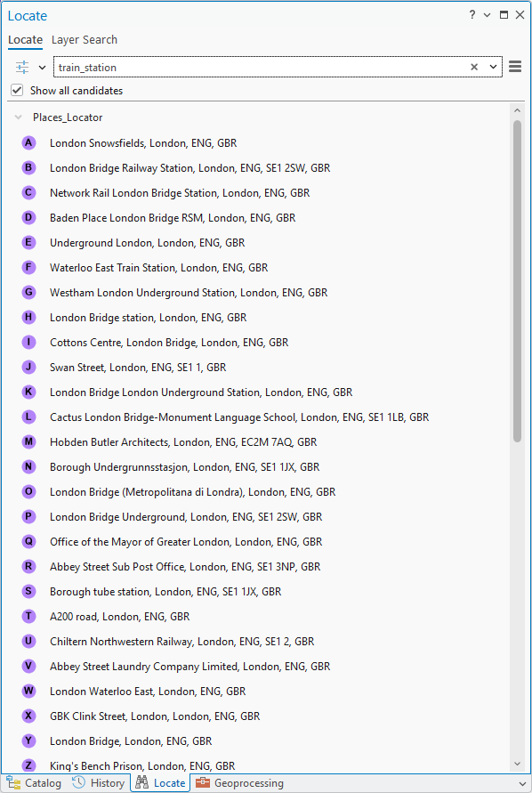Click marker C for Network Rail London Bridge
The width and height of the screenshot is (532, 793).
click(28, 192)
